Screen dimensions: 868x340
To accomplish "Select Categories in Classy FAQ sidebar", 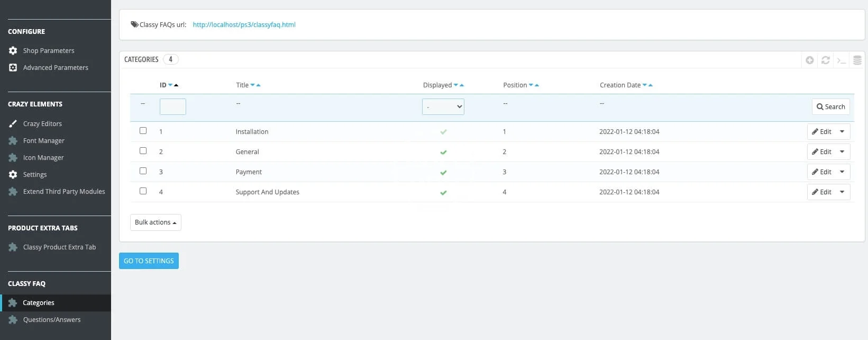I will coord(38,302).
